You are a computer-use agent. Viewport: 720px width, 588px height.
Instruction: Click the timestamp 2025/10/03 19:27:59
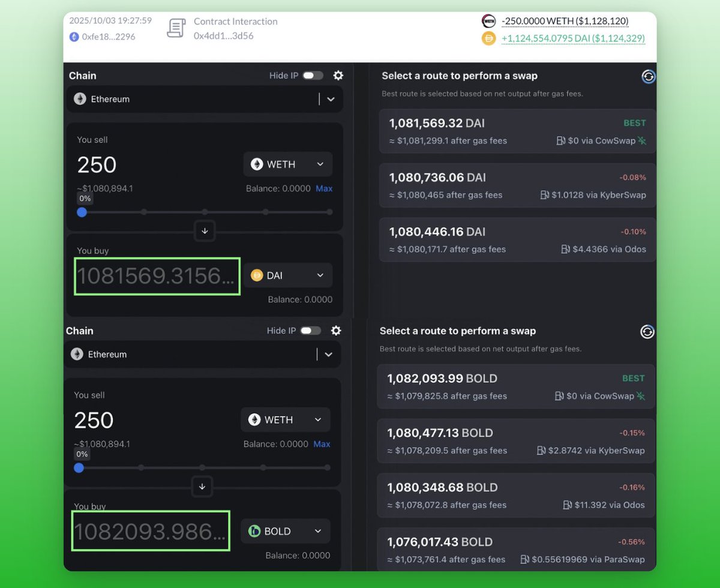tap(110, 20)
